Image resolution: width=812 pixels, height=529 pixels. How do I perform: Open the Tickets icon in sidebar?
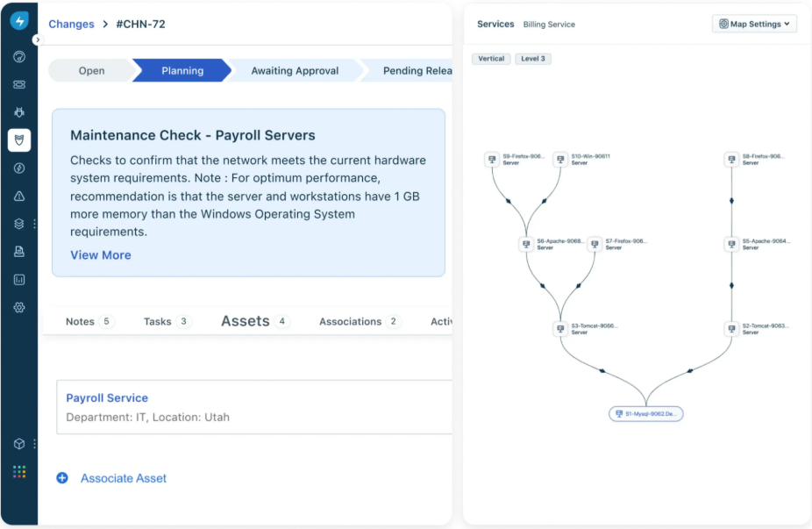click(19, 84)
